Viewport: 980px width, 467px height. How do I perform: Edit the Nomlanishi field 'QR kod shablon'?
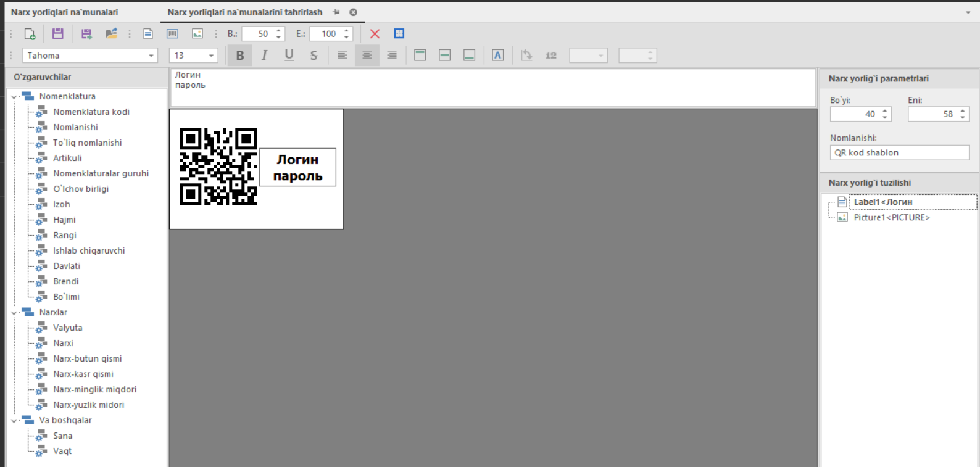(x=900, y=152)
